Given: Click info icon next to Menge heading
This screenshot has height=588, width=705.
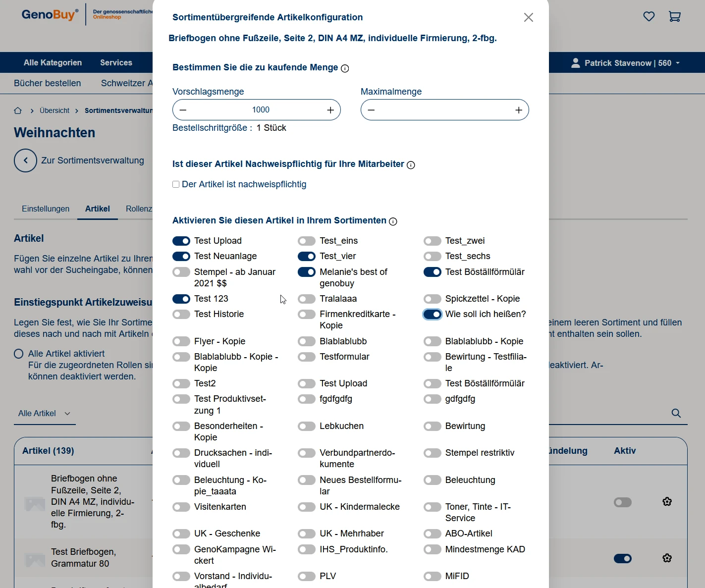Looking at the screenshot, I should (x=345, y=68).
